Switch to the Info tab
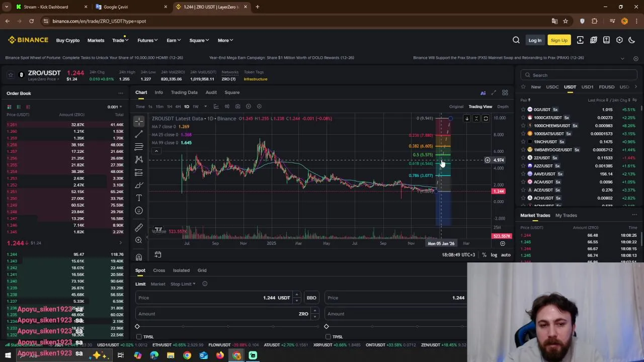Screen dimensions: 644x362 (x=158, y=93)
